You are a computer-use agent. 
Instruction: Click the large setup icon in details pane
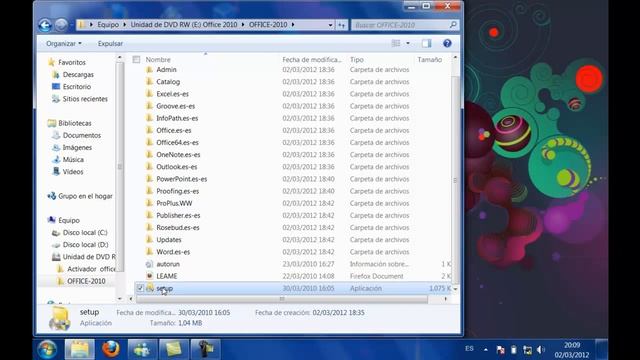pos(60,318)
